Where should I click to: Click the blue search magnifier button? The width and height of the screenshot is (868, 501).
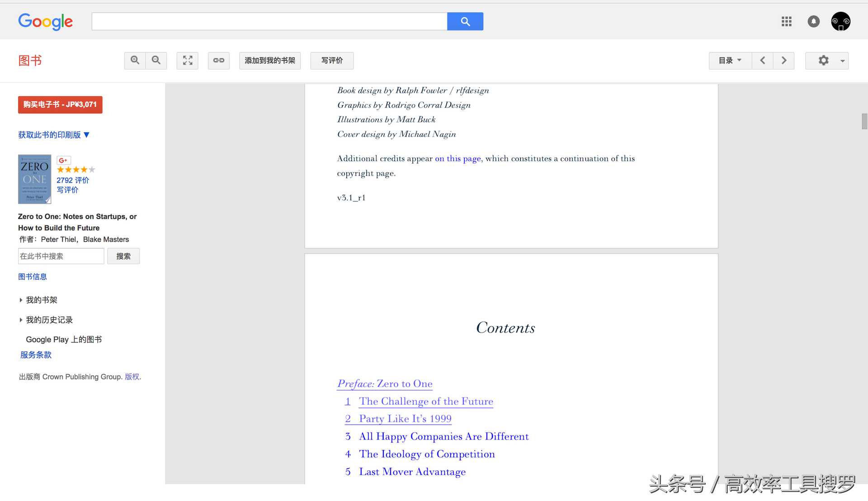[x=465, y=21]
